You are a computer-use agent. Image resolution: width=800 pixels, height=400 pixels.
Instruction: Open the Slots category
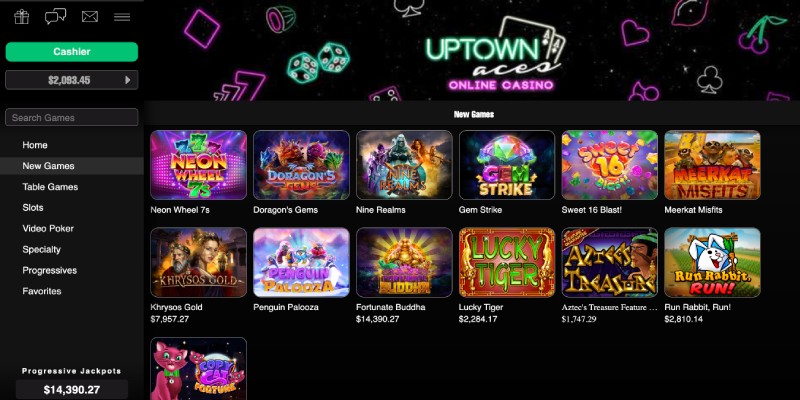point(33,208)
